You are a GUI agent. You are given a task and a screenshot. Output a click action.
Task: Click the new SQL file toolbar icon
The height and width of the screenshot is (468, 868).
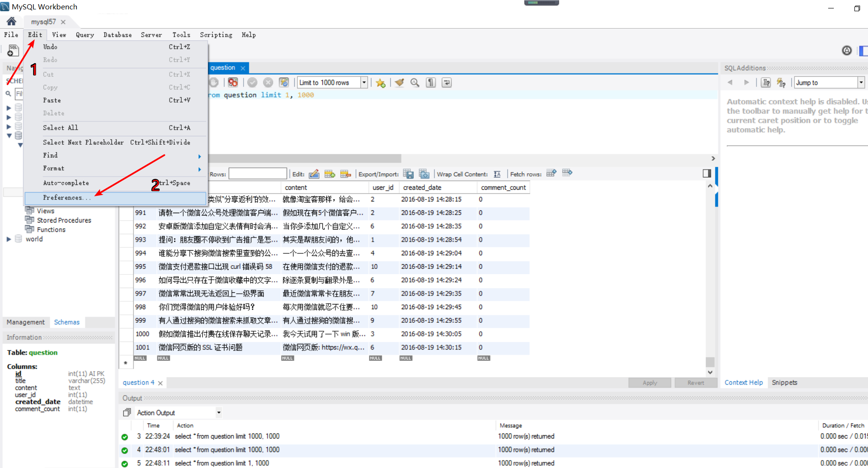click(13, 50)
